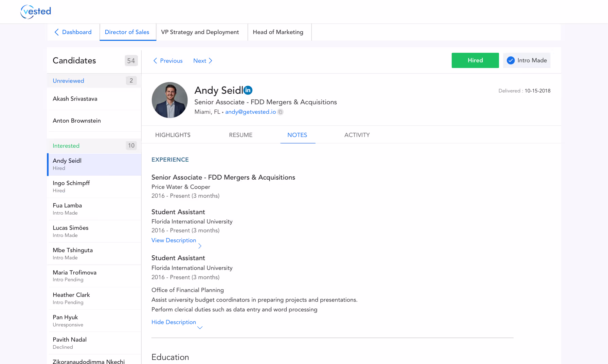Select candidate Ingo Schimpff from list
Viewport: 608px width, 364px height.
pyautogui.click(x=94, y=187)
